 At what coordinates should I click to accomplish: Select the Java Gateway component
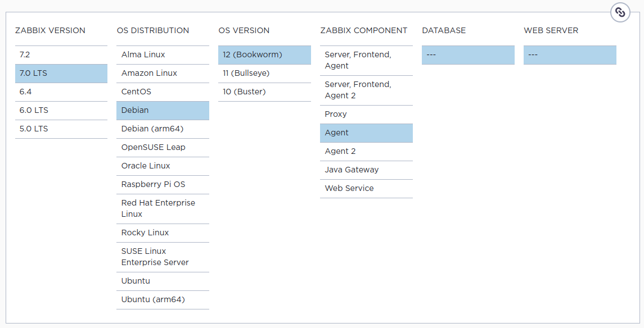click(x=366, y=170)
